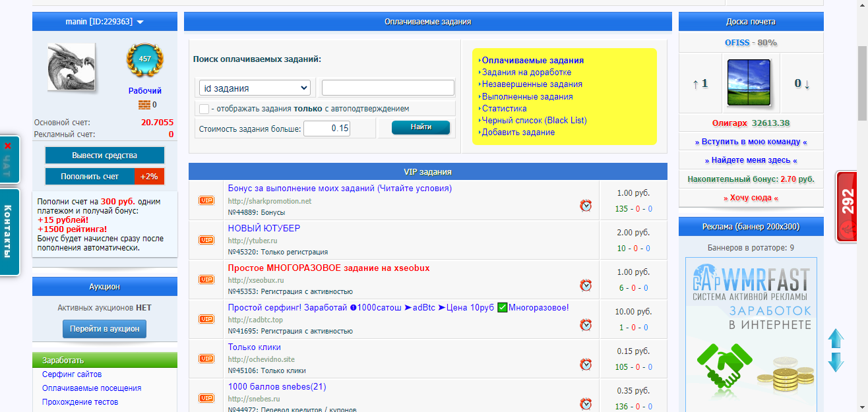Select Добавить задание in the yellow menu
Viewport: 868px width, 412px height.
click(x=518, y=132)
